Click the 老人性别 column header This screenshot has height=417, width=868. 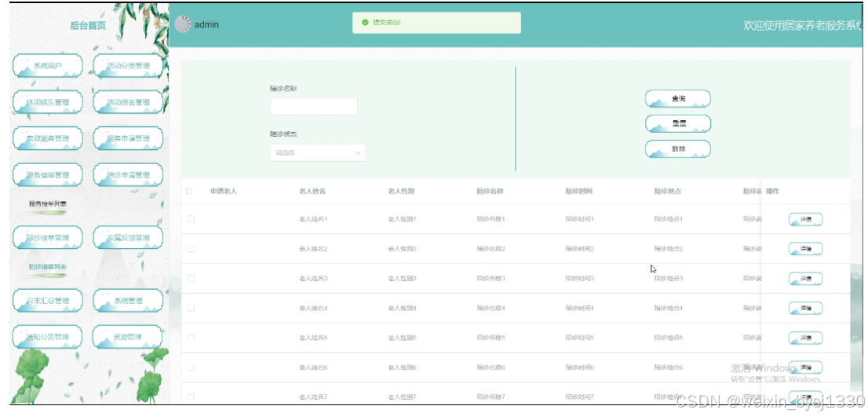[x=401, y=192]
